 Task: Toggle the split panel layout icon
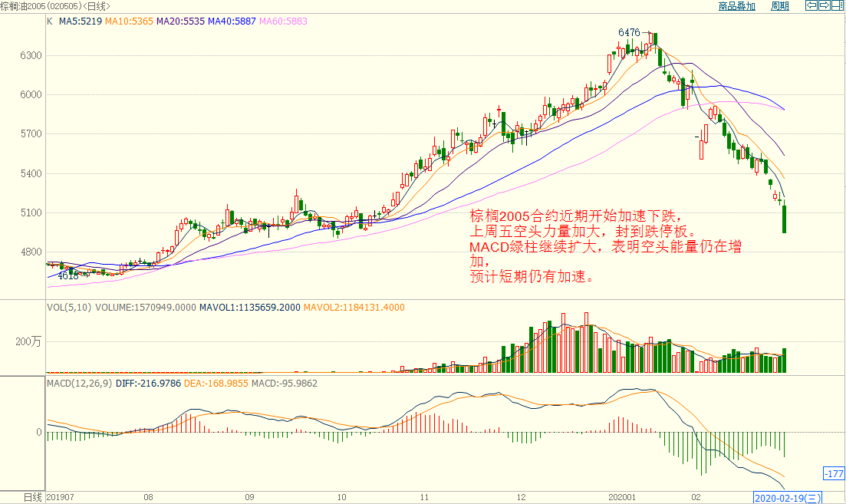click(838, 6)
